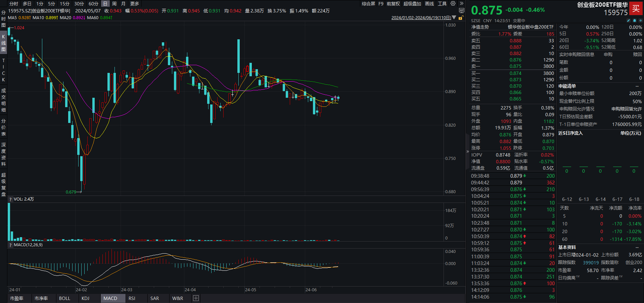Open the 画线 drawing tools
The height and width of the screenshot is (303, 644).
tap(429, 4)
